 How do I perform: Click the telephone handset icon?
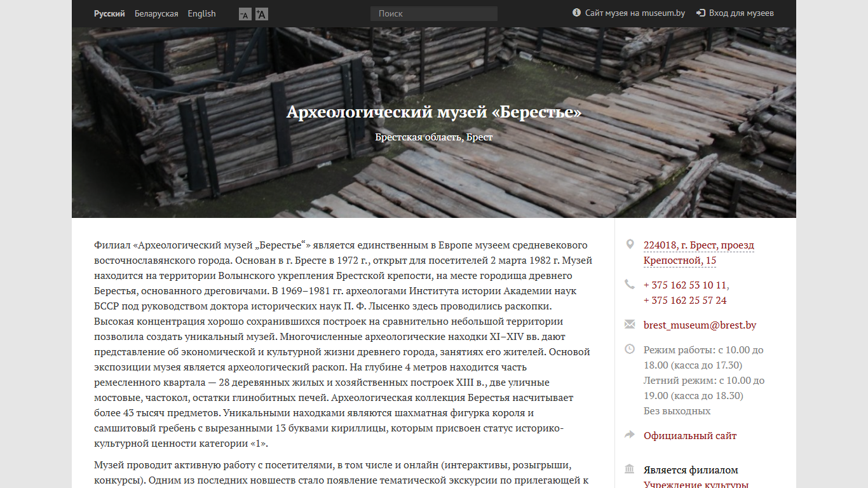click(x=630, y=285)
